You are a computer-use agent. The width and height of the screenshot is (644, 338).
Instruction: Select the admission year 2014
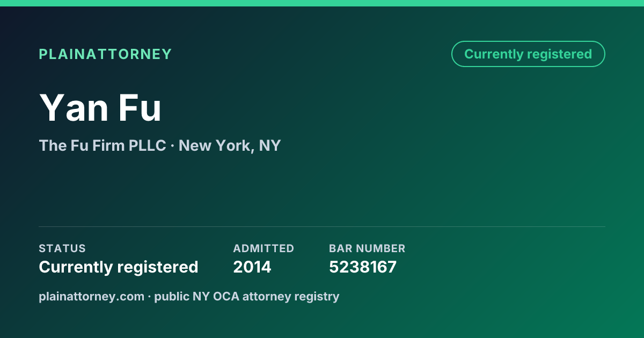coord(252,267)
